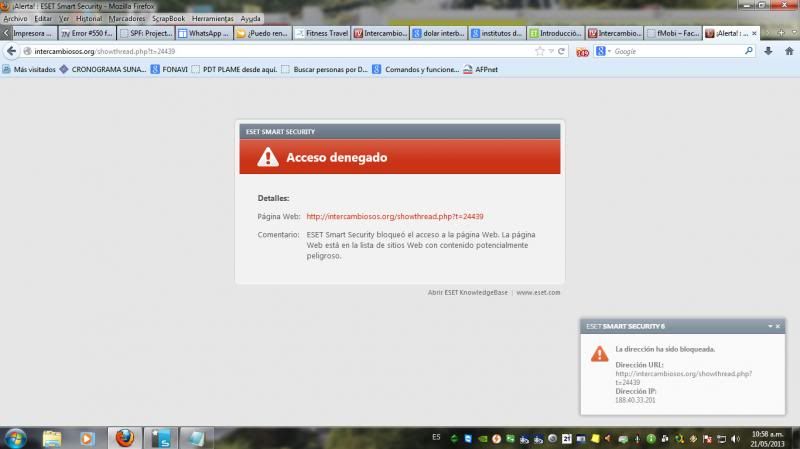Open the Editar menu
800x449 pixels.
pyautogui.click(x=43, y=18)
